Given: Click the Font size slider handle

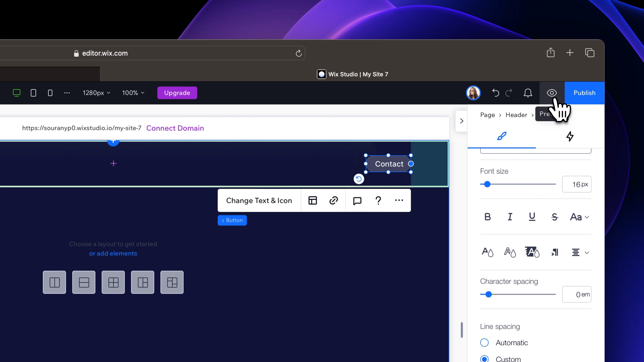Looking at the screenshot, I should point(487,184).
